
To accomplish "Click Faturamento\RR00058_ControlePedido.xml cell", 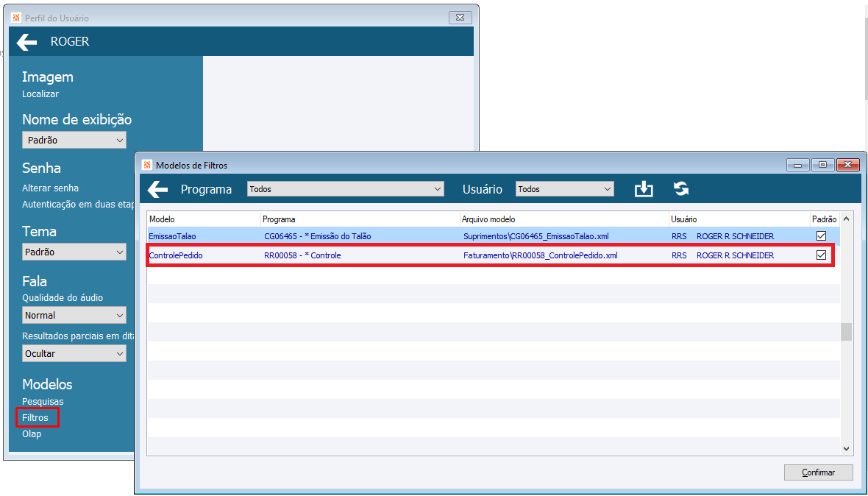I will [x=540, y=255].
